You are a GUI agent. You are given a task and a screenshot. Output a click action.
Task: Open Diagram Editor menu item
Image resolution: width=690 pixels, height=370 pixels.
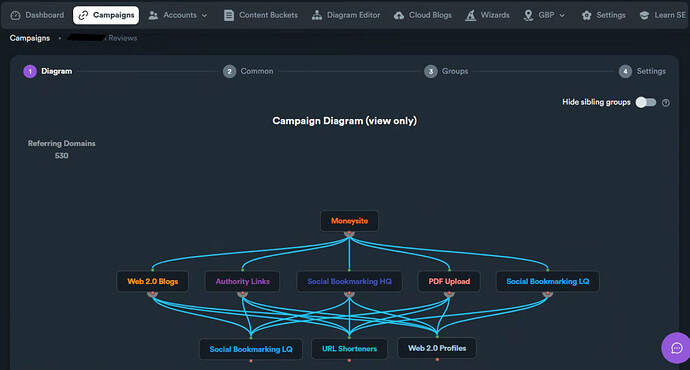(346, 15)
